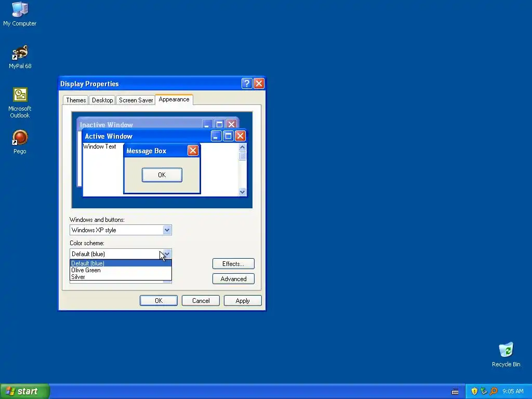This screenshot has height=399, width=532.
Task: Open the My Computer desktop icon
Action: 20,14
